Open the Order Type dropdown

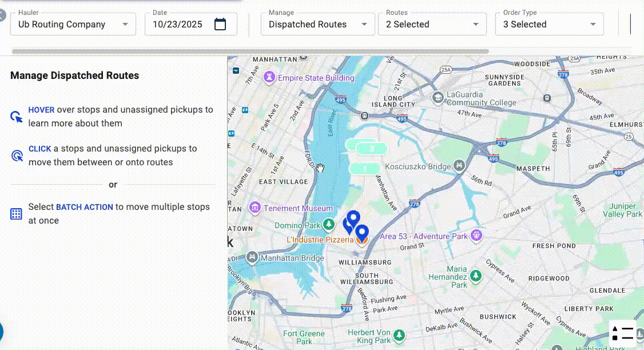click(x=593, y=25)
